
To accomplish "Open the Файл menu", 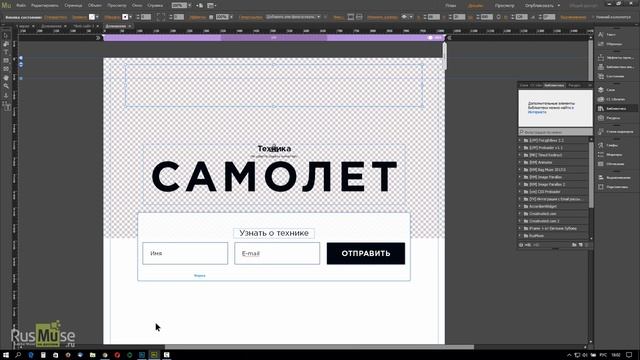I will 21,6.
